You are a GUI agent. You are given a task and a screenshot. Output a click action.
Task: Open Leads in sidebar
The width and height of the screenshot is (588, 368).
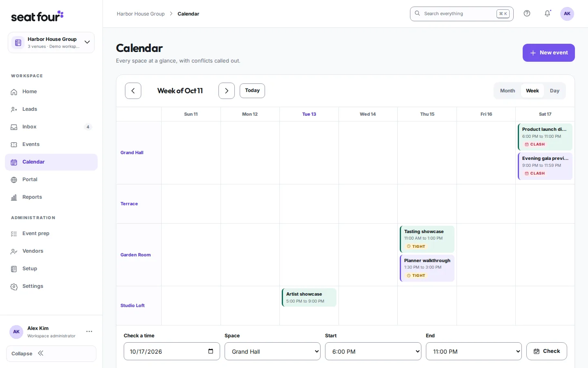(51, 109)
